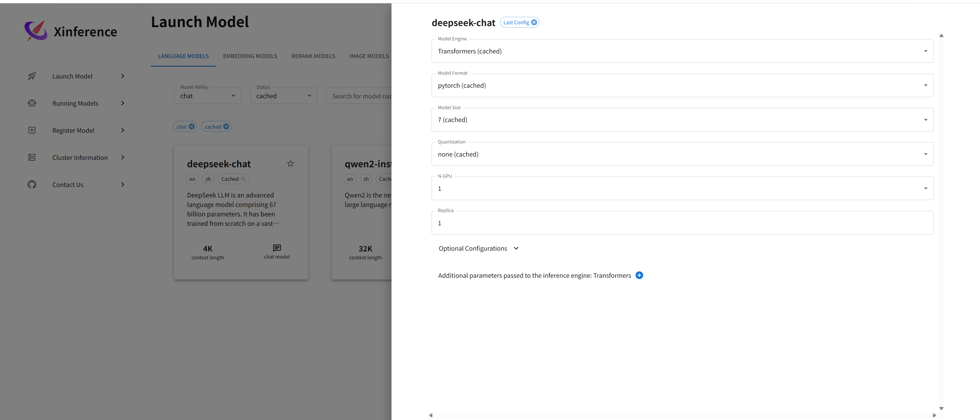This screenshot has width=980, height=420.
Task: Open the deepseek-chat model card
Action: coord(241,213)
